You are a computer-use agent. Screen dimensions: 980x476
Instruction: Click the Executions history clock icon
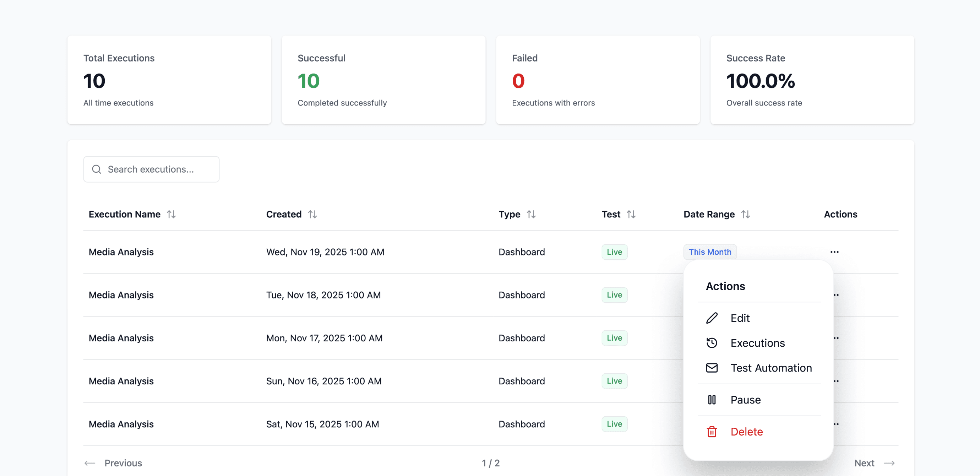pyautogui.click(x=712, y=343)
